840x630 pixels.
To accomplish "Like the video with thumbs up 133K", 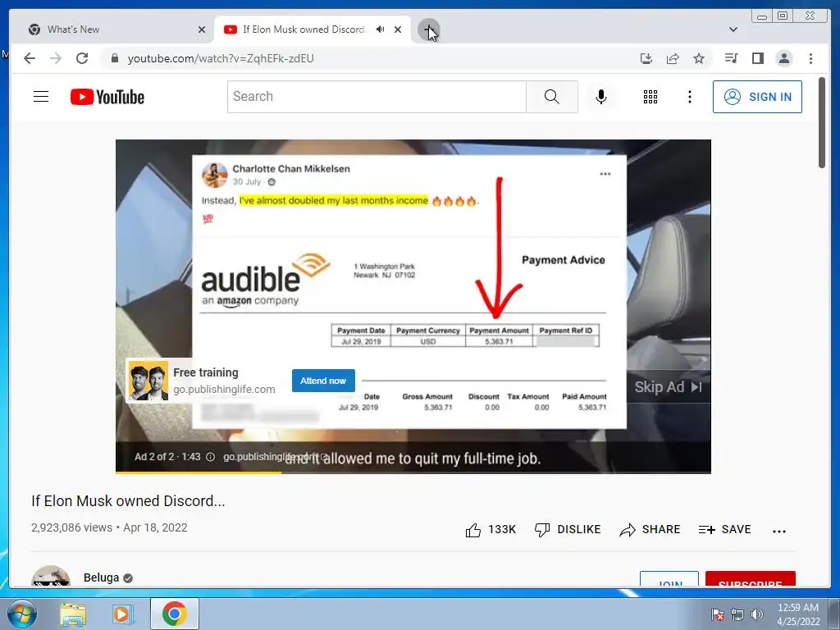I will pyautogui.click(x=491, y=530).
